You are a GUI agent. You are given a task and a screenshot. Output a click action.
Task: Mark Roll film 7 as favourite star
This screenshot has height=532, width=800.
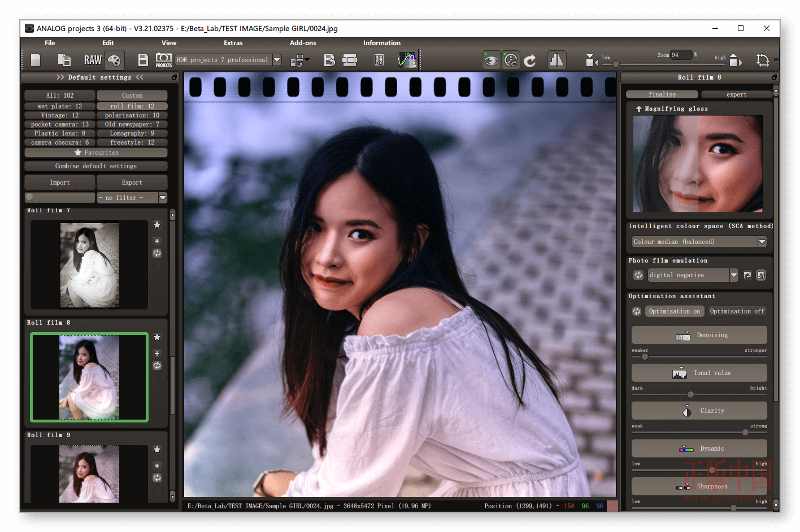[157, 225]
